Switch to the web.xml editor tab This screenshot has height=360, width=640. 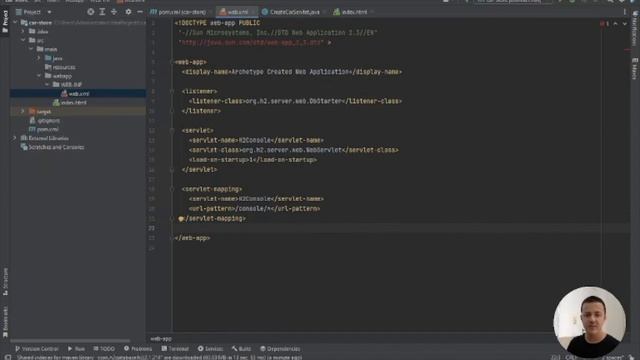click(237, 12)
